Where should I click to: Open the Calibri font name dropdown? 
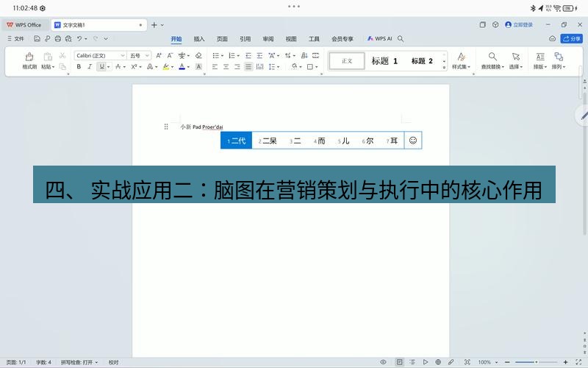[x=123, y=56]
